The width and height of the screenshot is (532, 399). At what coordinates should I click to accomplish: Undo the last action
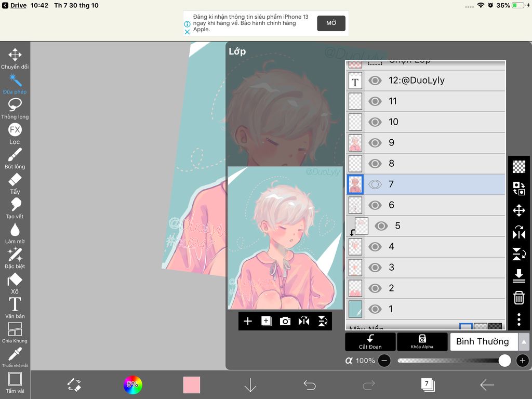pyautogui.click(x=310, y=385)
